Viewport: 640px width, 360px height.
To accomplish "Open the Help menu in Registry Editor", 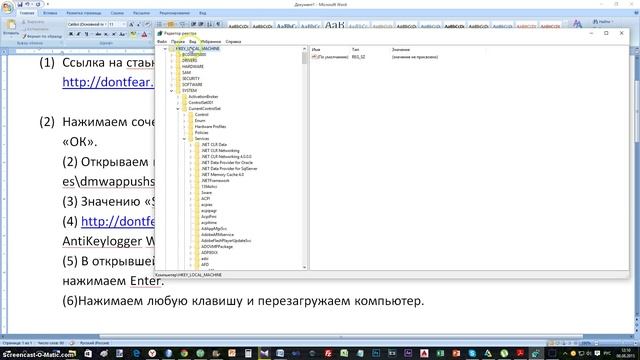I will pos(233,42).
